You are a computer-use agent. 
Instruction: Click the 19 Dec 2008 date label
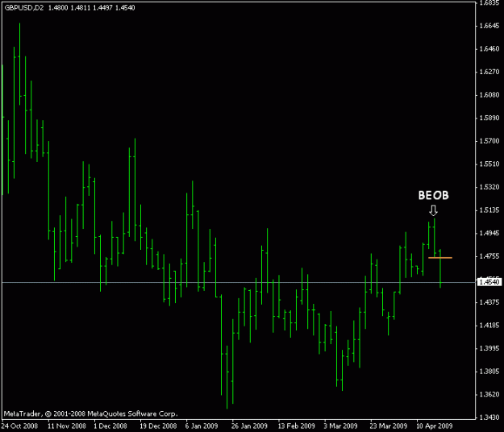click(158, 426)
